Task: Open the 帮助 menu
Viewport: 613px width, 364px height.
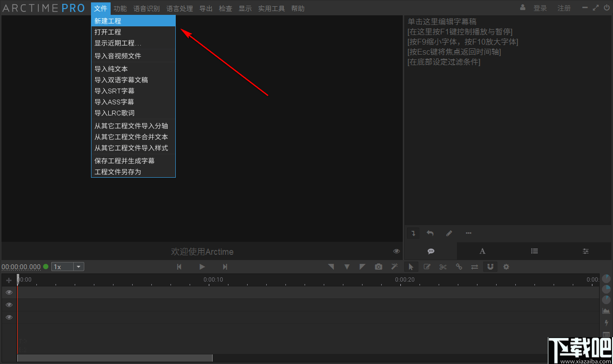Action: [297, 8]
